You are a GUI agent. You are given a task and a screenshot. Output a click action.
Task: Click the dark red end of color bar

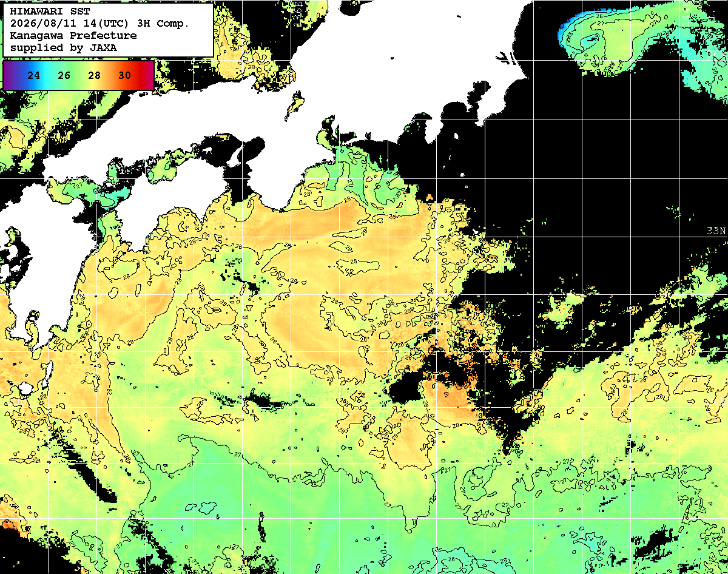148,75
